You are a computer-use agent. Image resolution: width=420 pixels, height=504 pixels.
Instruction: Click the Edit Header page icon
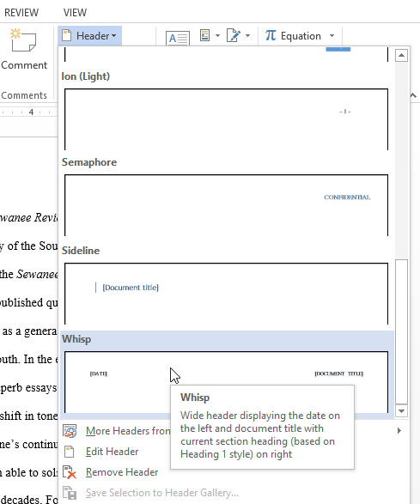70,452
